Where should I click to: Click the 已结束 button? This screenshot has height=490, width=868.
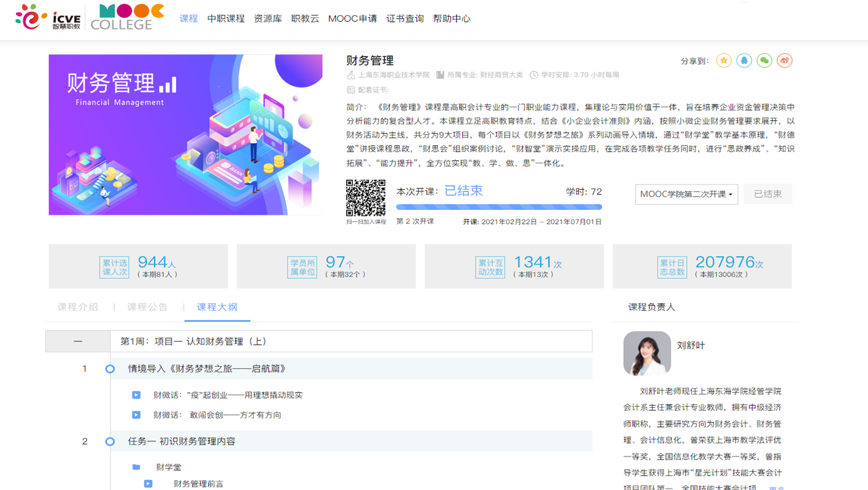pyautogui.click(x=767, y=194)
